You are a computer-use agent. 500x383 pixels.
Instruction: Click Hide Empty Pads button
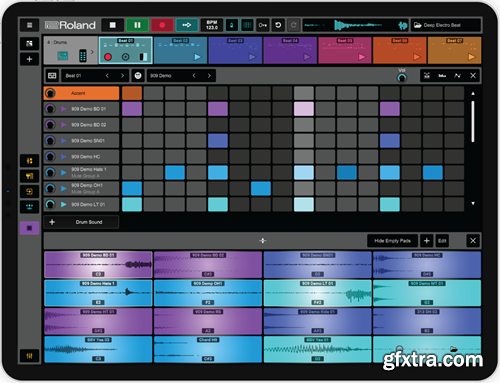[x=392, y=241]
